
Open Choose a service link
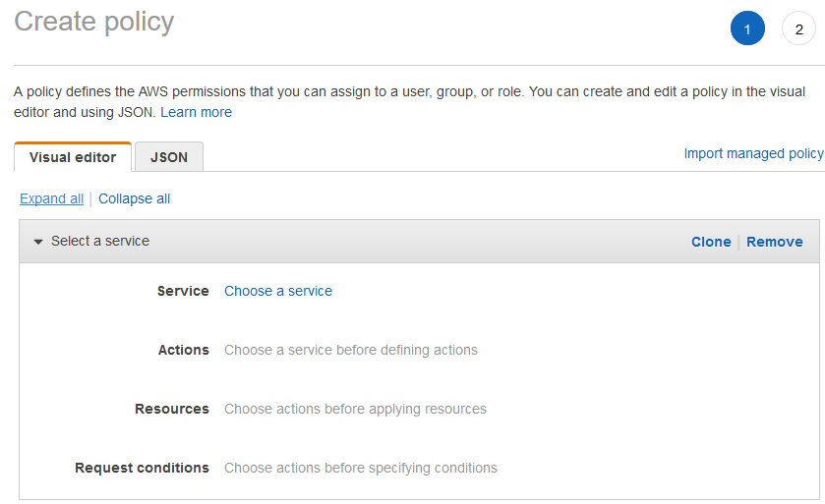pos(278,291)
